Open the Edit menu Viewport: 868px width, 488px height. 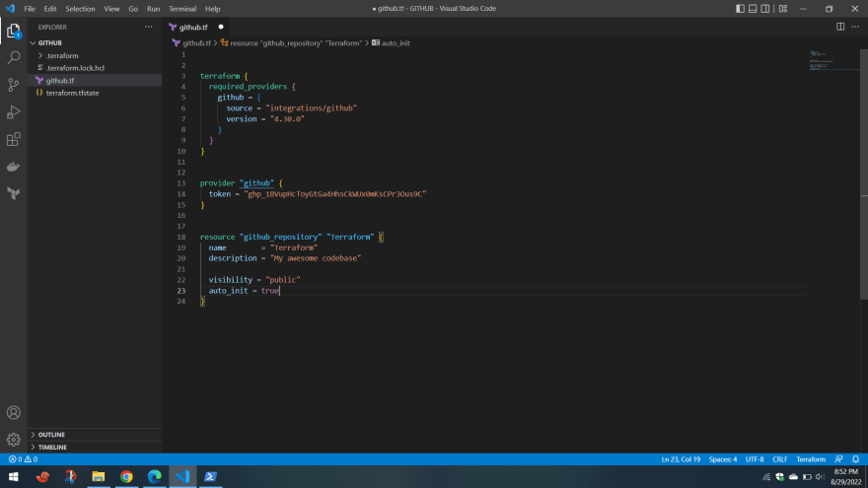[50, 9]
